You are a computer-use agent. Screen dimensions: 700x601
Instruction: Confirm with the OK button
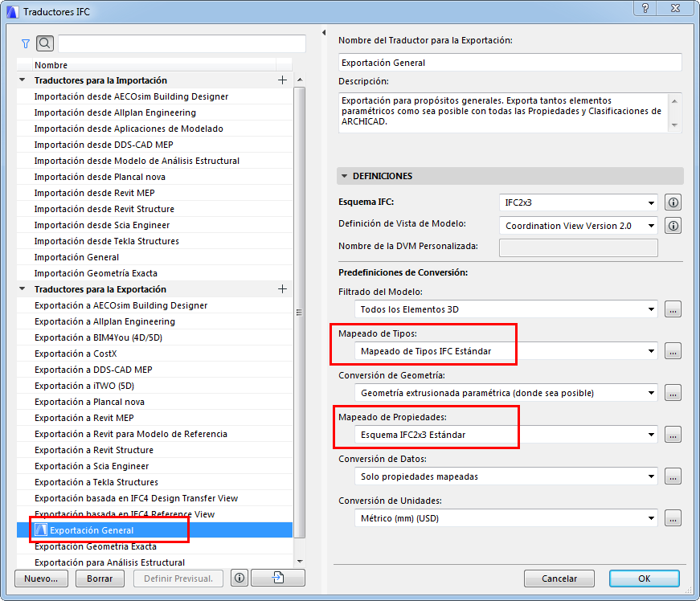tap(645, 579)
